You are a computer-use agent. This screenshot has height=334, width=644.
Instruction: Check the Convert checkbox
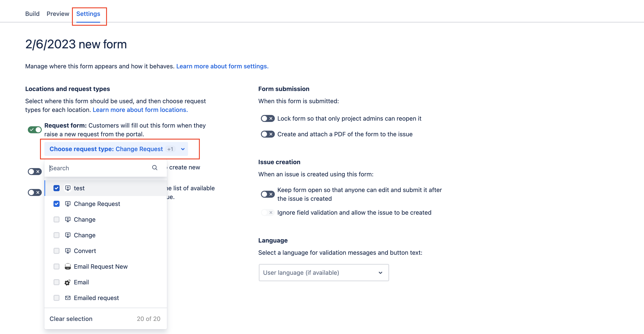coord(57,251)
